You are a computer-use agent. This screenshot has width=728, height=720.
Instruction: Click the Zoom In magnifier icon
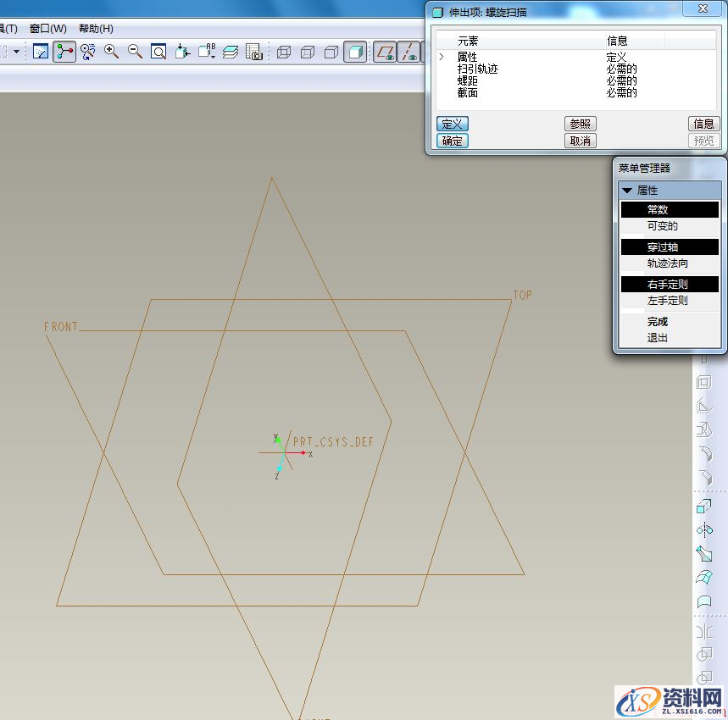point(111,52)
